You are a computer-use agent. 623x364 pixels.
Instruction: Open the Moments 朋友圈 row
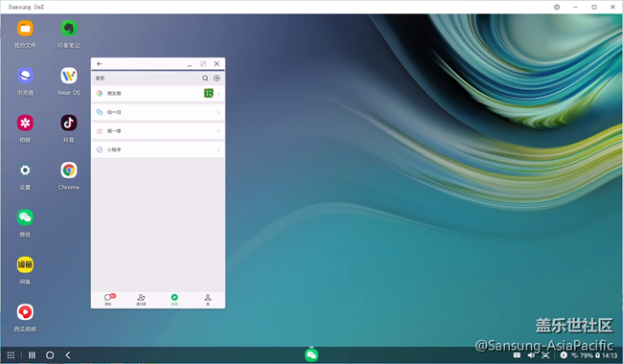pyautogui.click(x=158, y=93)
